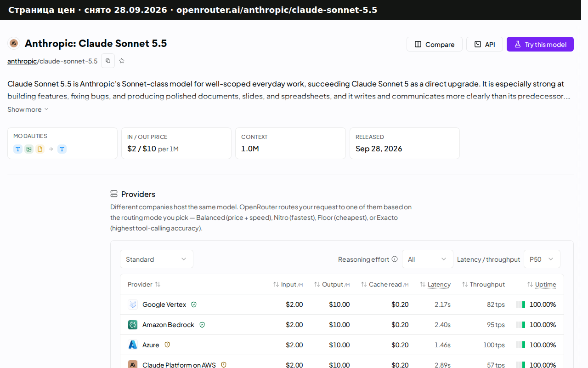This screenshot has height=368, width=588.
Task: Follow the anthropic link in the slug
Action: coord(22,61)
